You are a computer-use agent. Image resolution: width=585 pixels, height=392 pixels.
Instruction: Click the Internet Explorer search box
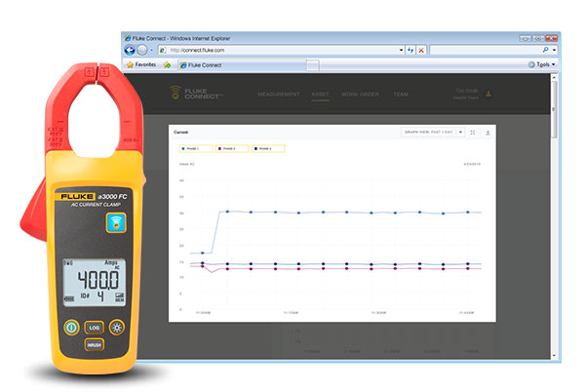tap(485, 50)
